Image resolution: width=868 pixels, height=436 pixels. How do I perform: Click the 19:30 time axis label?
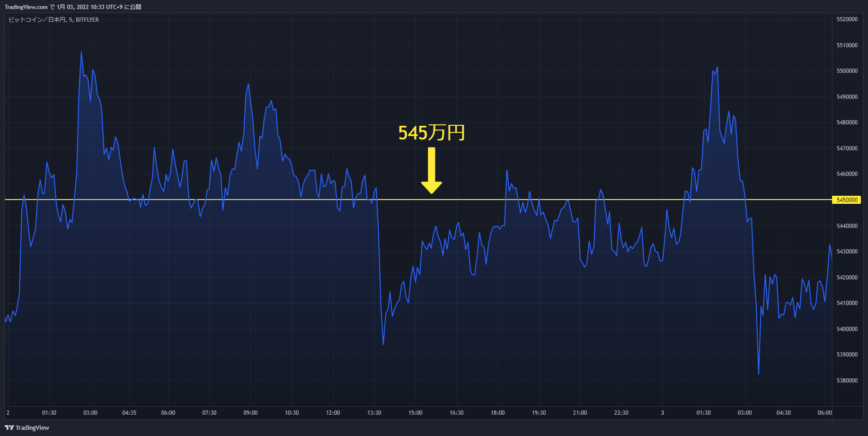click(x=539, y=413)
